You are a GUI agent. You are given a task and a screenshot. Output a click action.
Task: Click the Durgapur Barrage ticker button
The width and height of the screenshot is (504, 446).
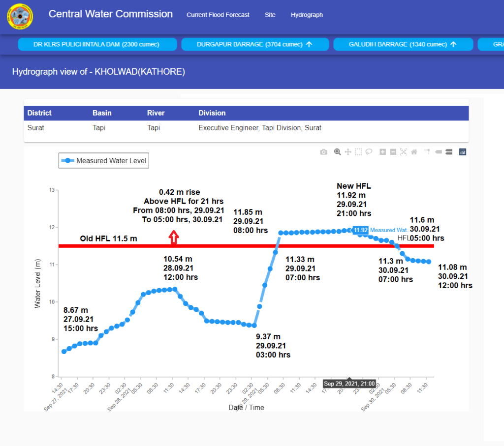point(254,44)
